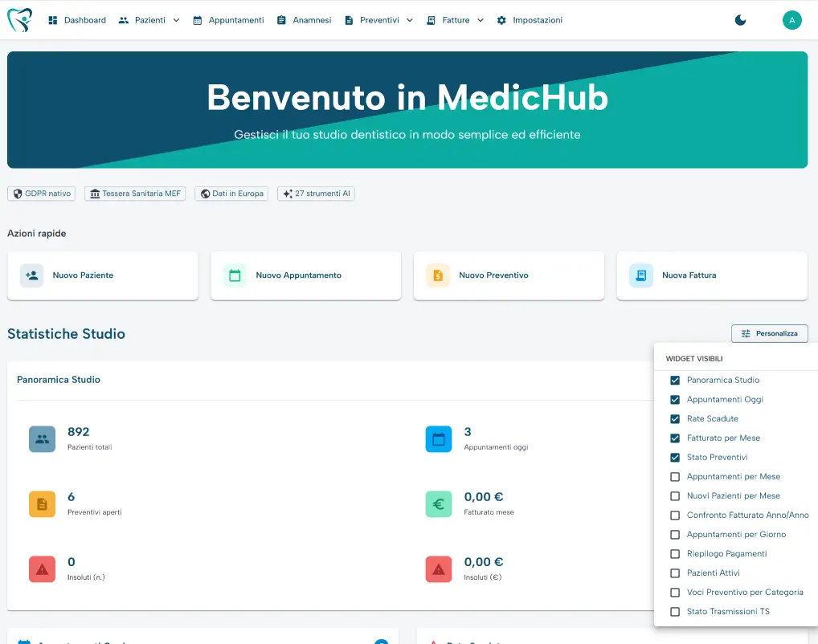This screenshot has width=818, height=644.
Task: Toggle dark mode with the moon icon
Action: point(740,20)
